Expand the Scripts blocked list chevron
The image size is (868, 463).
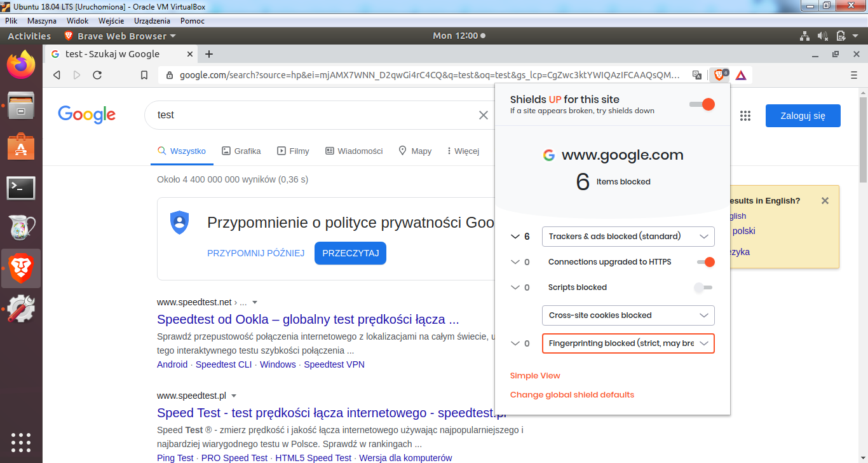[x=515, y=287]
